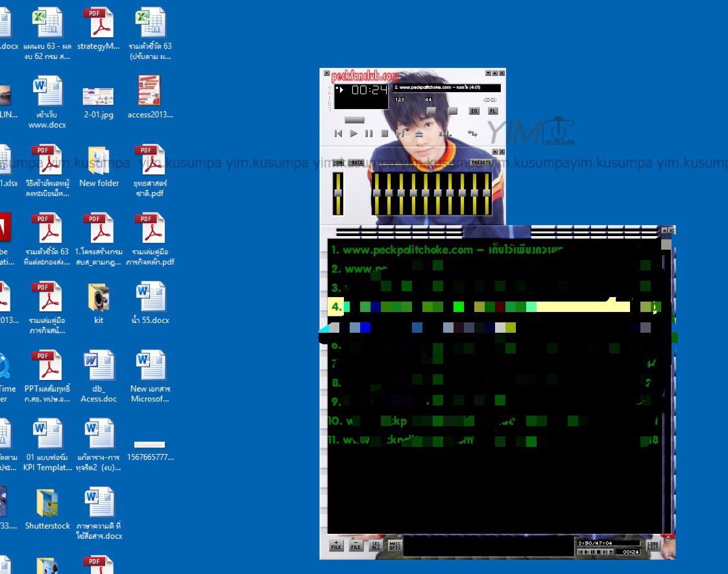
Task: Toggle windowshade mode on Winamp main window
Action: [x=495, y=73]
